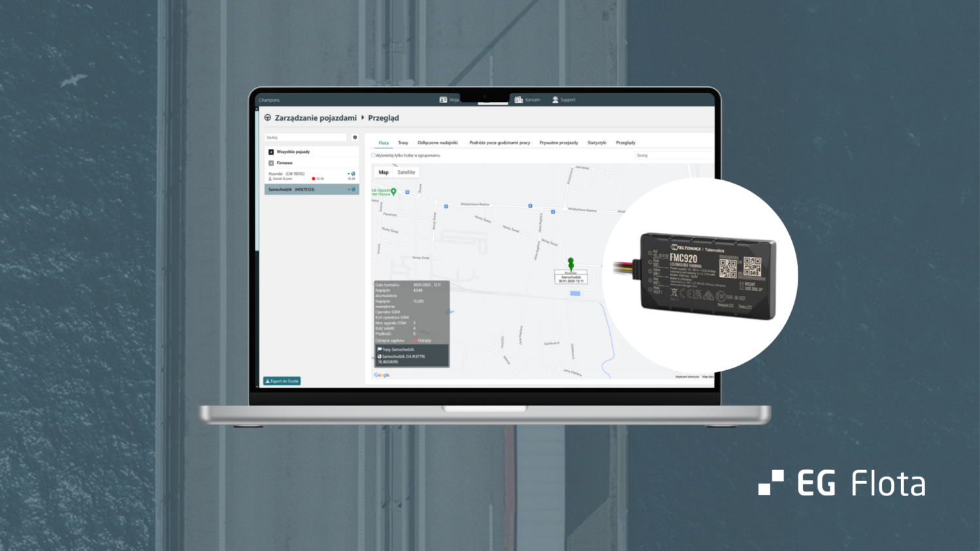The height and width of the screenshot is (551, 980).
Task: Click the vehicle search field in left sidebar
Action: click(306, 137)
